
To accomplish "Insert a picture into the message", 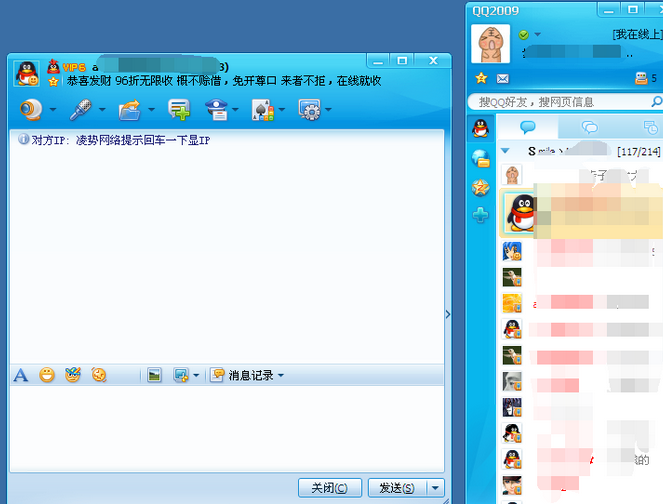I will tap(154, 375).
